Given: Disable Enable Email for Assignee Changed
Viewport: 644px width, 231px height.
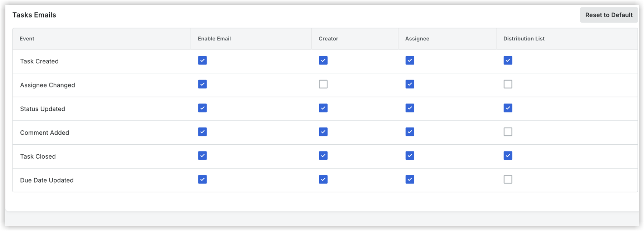Looking at the screenshot, I should coord(203,84).
